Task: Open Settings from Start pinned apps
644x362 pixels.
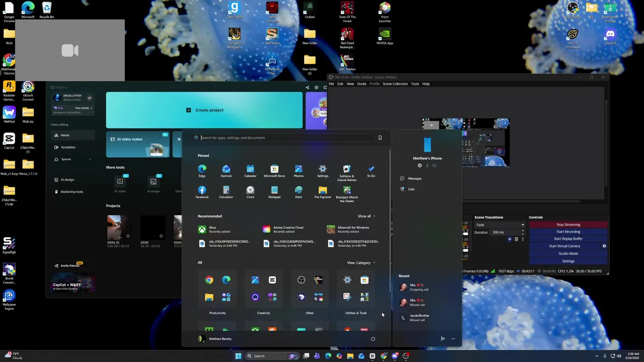Action: tap(323, 171)
